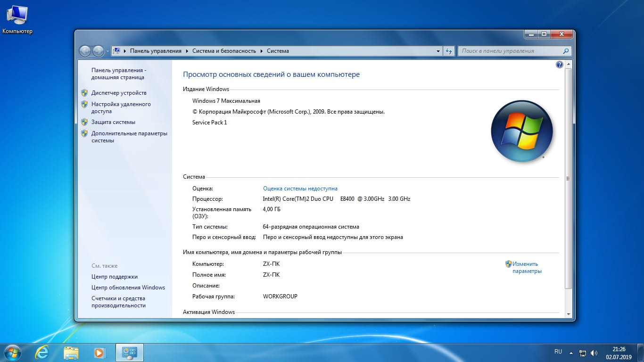This screenshot has height=362, width=644.
Task: Click the control panel search field
Action: pos(510,51)
